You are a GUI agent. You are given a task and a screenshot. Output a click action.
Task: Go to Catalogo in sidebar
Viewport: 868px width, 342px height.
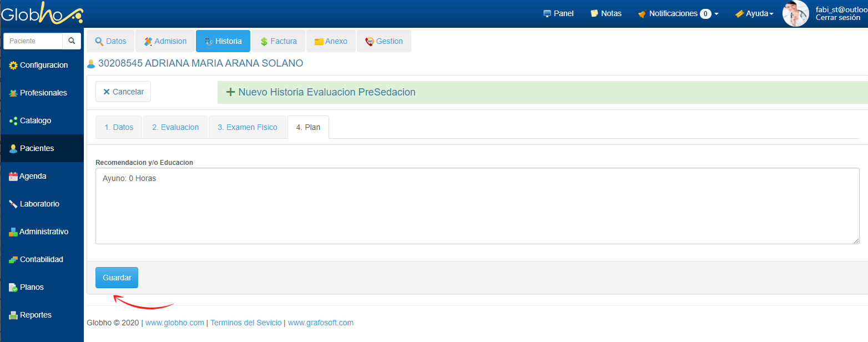pos(35,120)
